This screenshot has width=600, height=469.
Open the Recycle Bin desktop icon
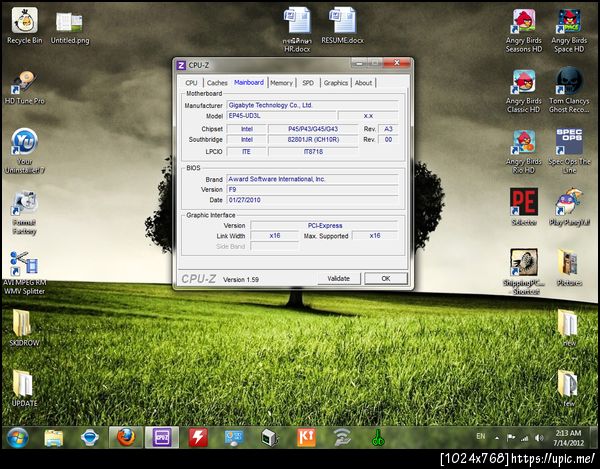click(24, 22)
